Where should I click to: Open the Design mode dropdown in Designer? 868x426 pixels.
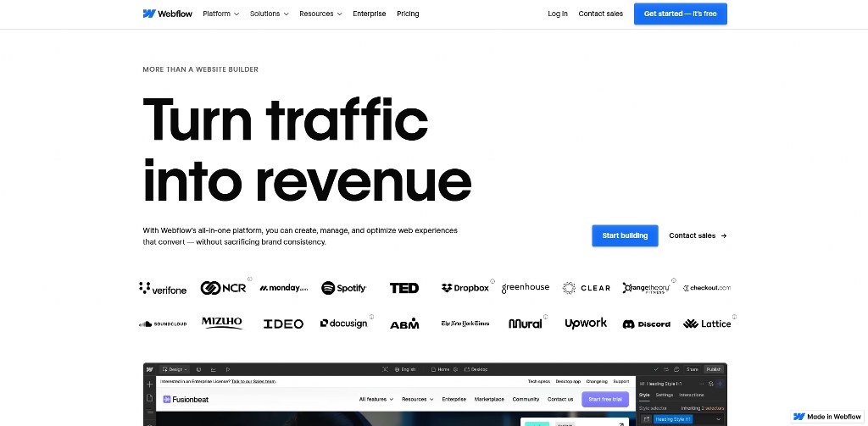[x=175, y=369]
